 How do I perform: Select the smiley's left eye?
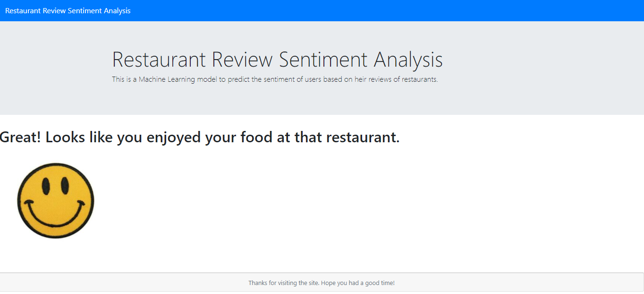click(45, 185)
